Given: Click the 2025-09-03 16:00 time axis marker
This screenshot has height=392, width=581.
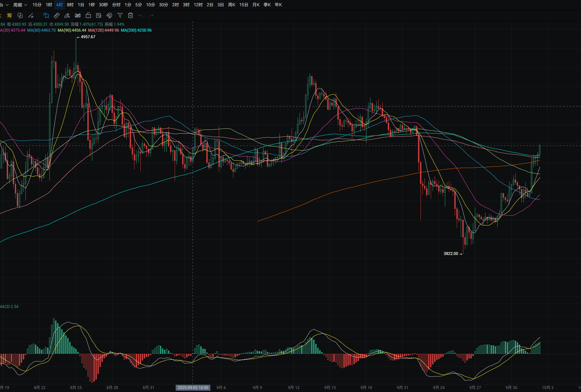Looking at the screenshot, I should tap(193, 387).
